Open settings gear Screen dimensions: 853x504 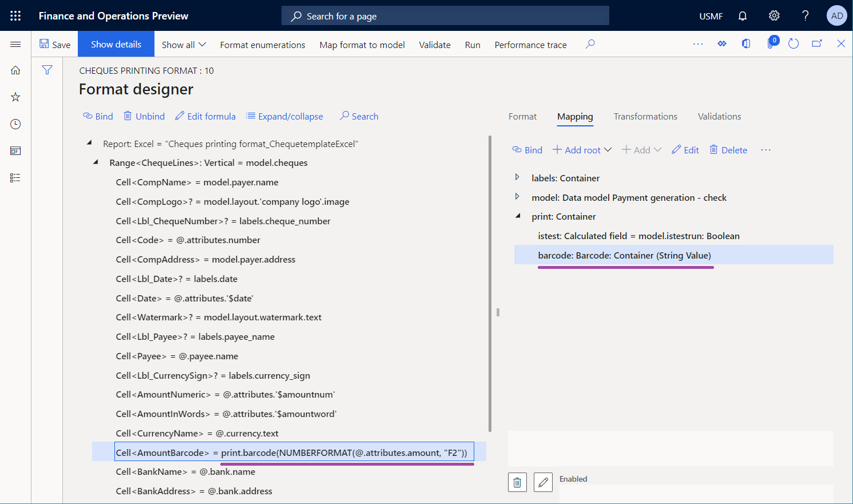[x=774, y=16]
